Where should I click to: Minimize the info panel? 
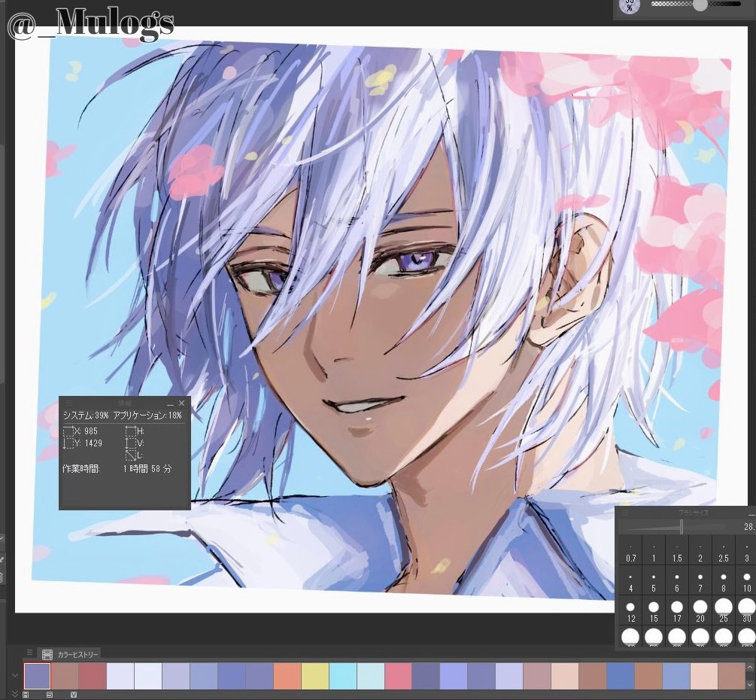[x=170, y=403]
